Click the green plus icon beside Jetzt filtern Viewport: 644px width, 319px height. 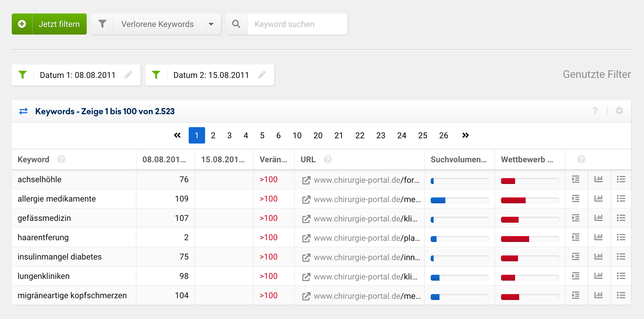22,24
